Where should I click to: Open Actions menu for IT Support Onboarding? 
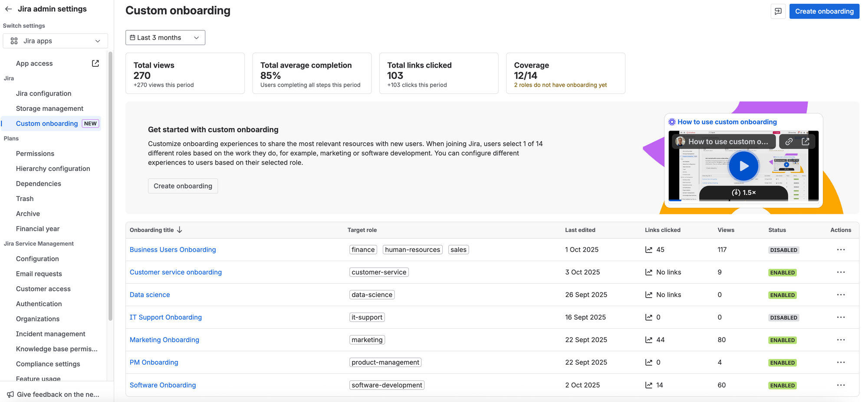(x=841, y=317)
